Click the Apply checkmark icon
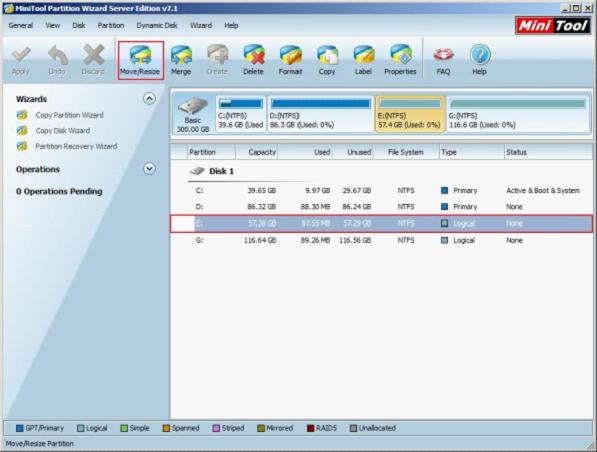Image resolution: width=597 pixels, height=452 pixels. [x=21, y=55]
